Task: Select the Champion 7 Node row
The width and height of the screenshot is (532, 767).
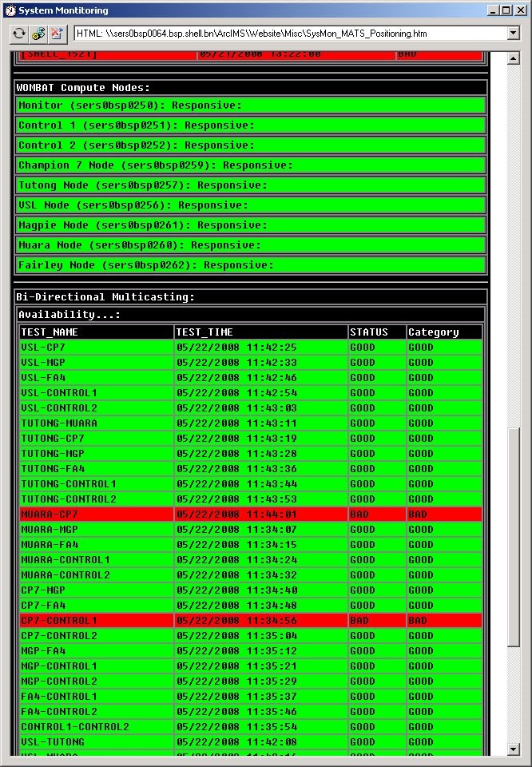Action: point(250,165)
